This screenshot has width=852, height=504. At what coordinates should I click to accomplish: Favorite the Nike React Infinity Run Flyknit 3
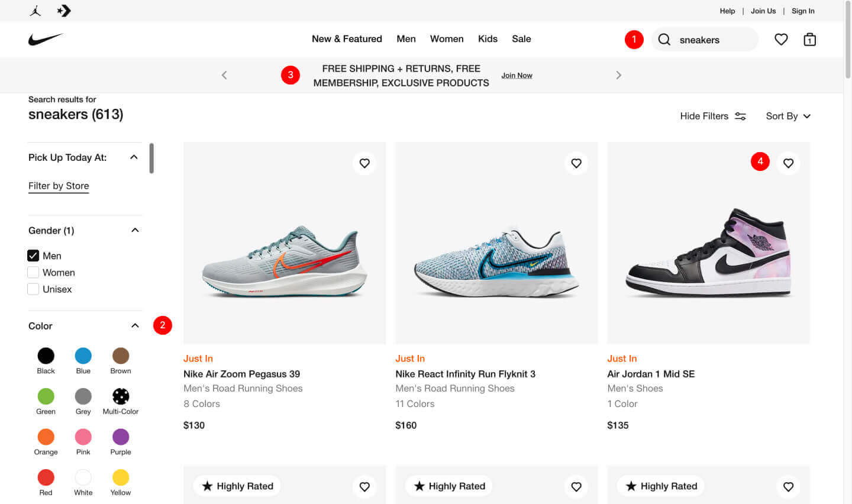point(576,163)
